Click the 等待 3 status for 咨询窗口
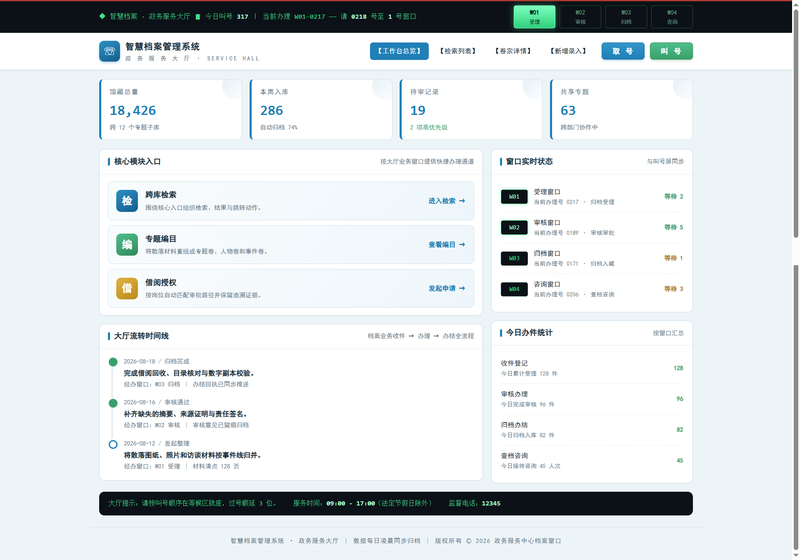 pos(673,289)
